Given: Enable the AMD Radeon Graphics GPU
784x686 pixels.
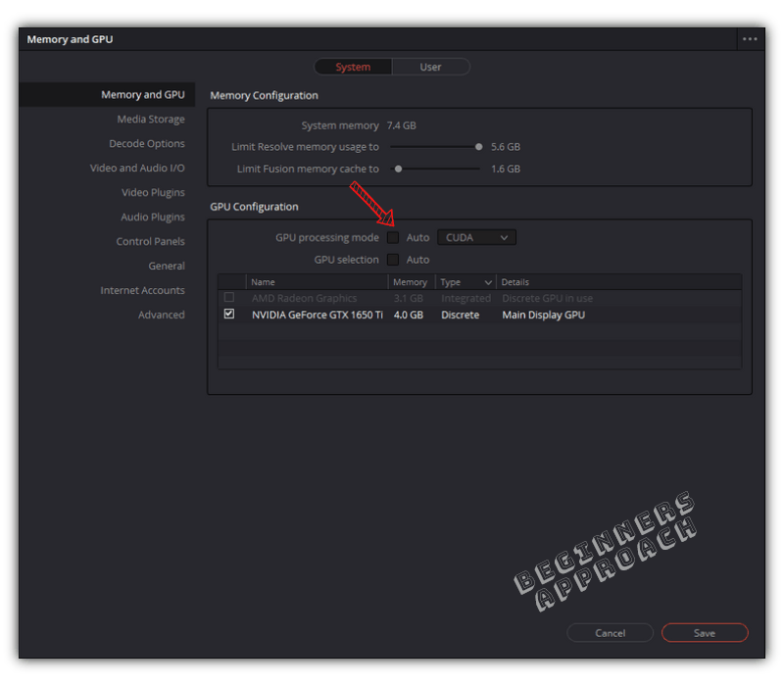Looking at the screenshot, I should [x=229, y=297].
